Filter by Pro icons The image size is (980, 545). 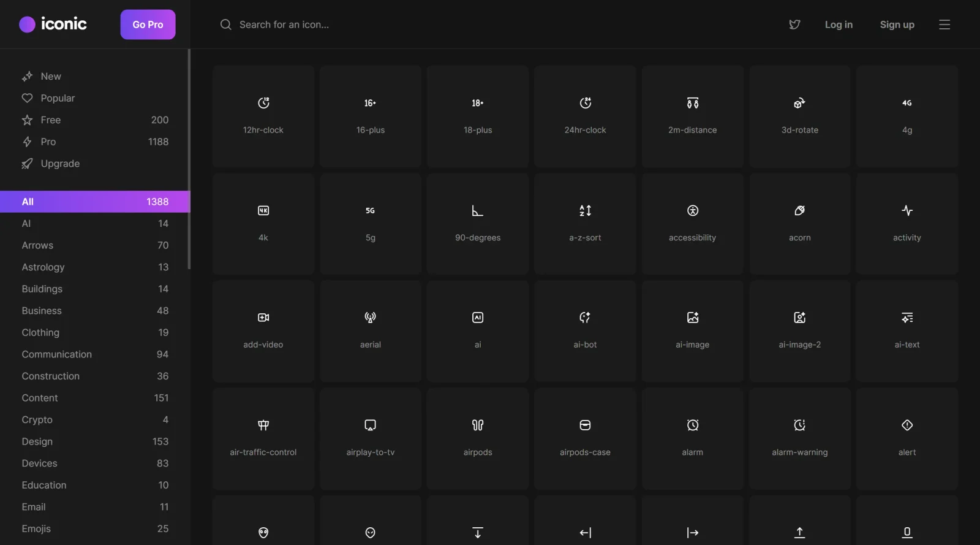[x=95, y=142]
